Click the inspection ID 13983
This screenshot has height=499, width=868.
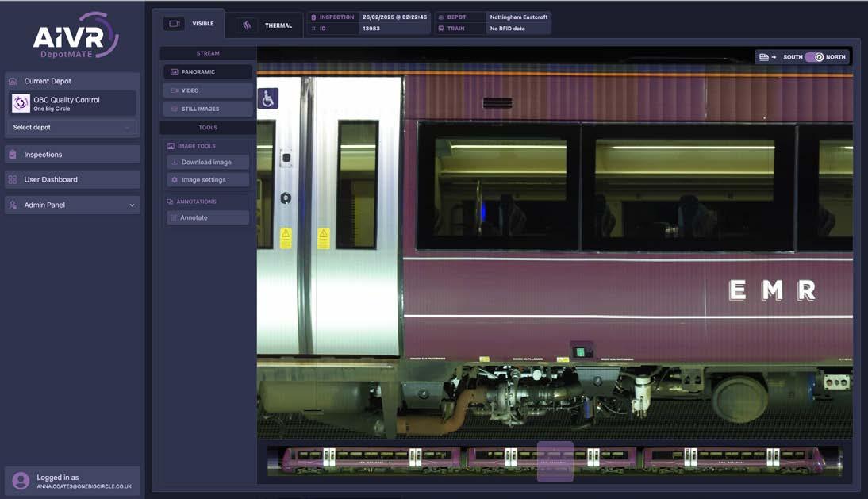tap(371, 29)
